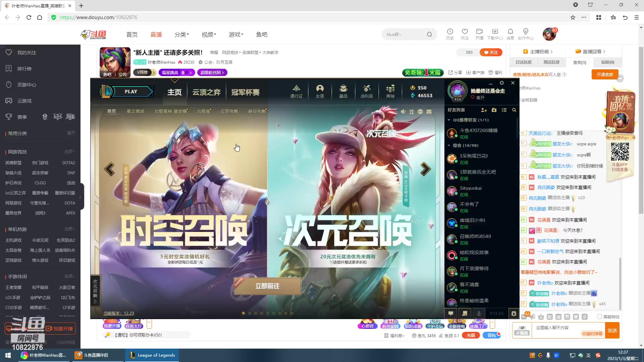644x362 pixels.
Task: Bookmark page with star icon in address bar
Action: point(573,17)
